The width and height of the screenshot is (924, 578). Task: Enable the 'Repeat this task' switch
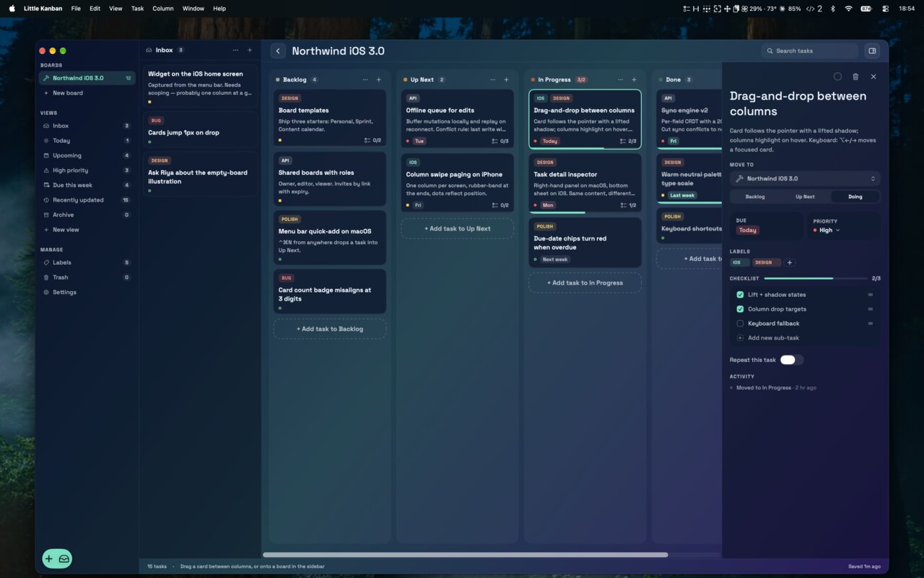point(791,360)
